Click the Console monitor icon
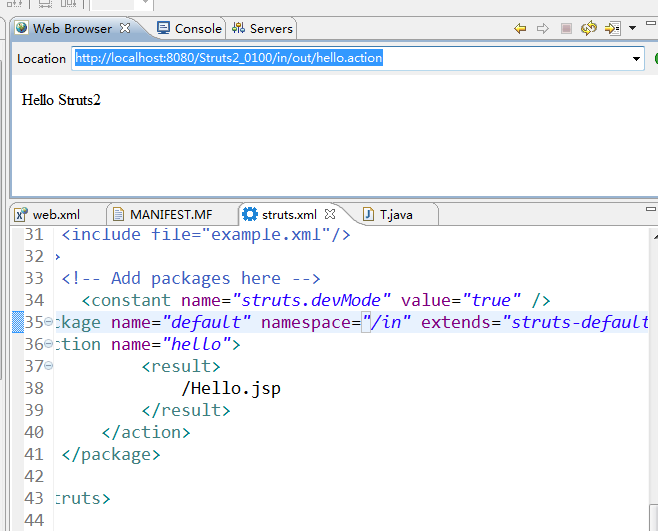Viewport: 658px width, 531px height. pyautogui.click(x=163, y=28)
